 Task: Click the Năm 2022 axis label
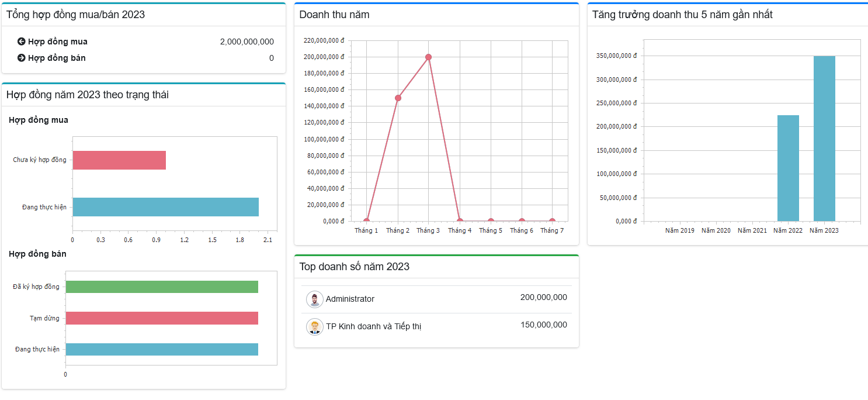click(x=788, y=230)
